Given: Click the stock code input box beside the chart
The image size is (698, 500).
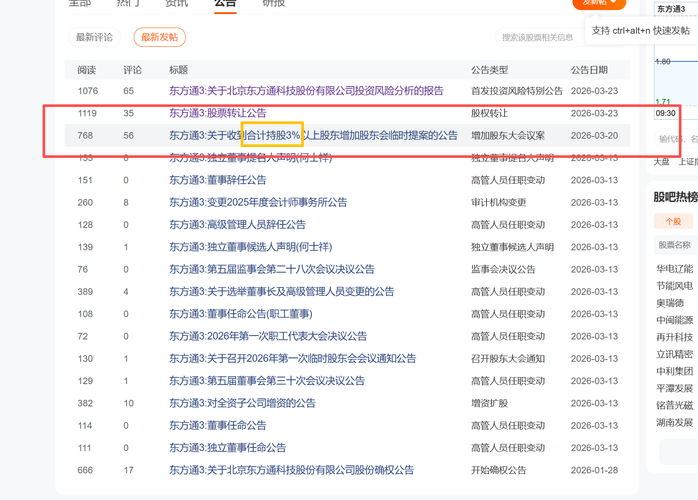Looking at the screenshot, I should [x=677, y=139].
